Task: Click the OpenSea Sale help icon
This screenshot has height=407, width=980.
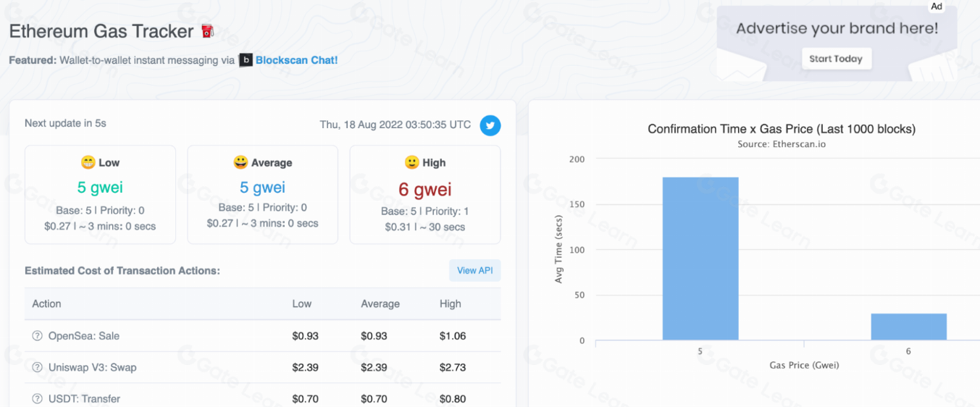Action: click(x=37, y=336)
